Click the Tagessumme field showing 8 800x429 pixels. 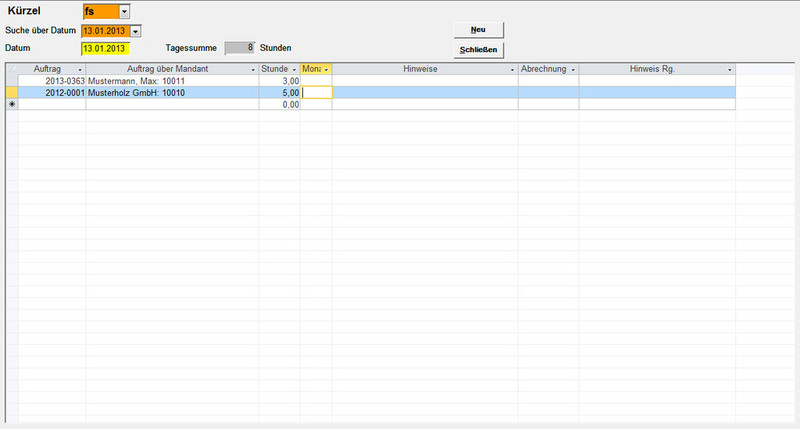239,48
